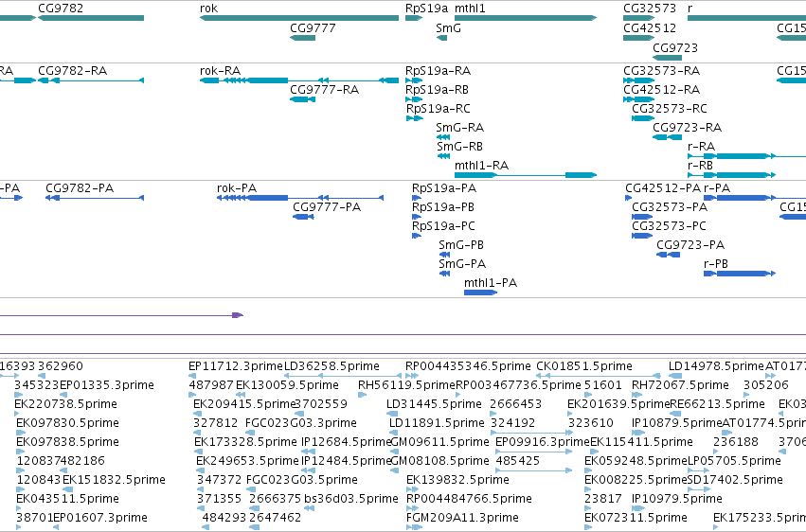Screen dimensions: 806x532
Task: Click the RpS19a-PC protein label
Action: click(443, 226)
